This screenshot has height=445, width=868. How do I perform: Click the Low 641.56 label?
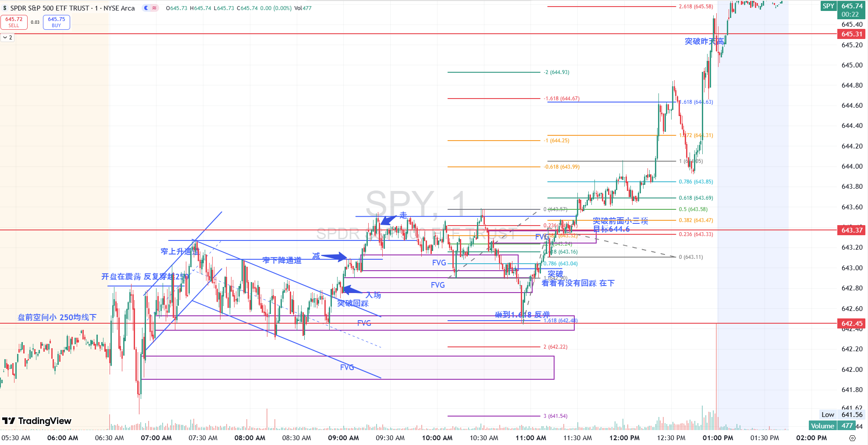842,415
